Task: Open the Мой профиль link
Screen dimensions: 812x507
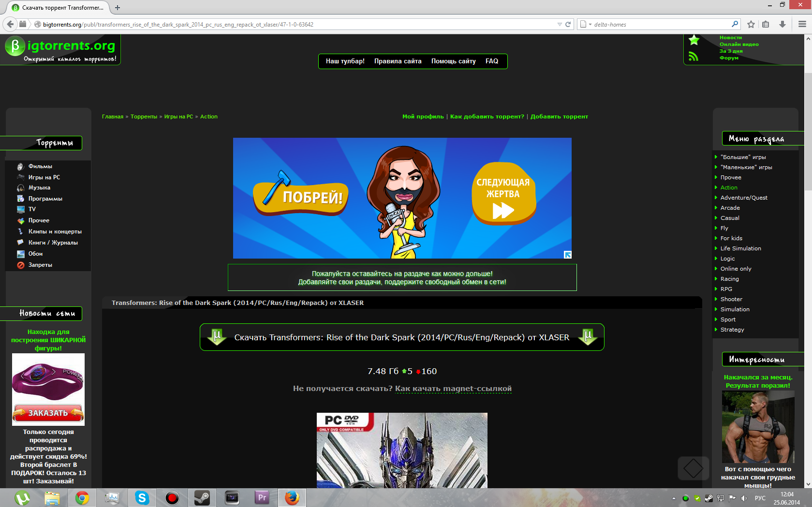Action: pos(423,116)
